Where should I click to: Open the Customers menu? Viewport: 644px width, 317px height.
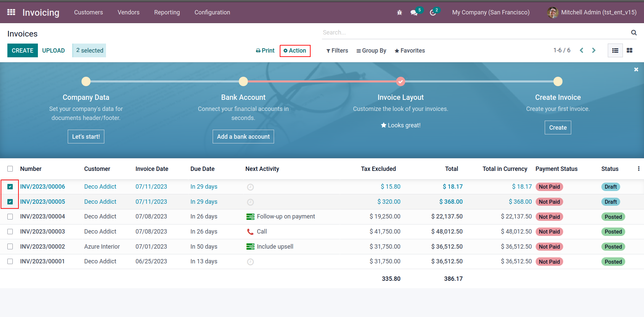pyautogui.click(x=89, y=12)
